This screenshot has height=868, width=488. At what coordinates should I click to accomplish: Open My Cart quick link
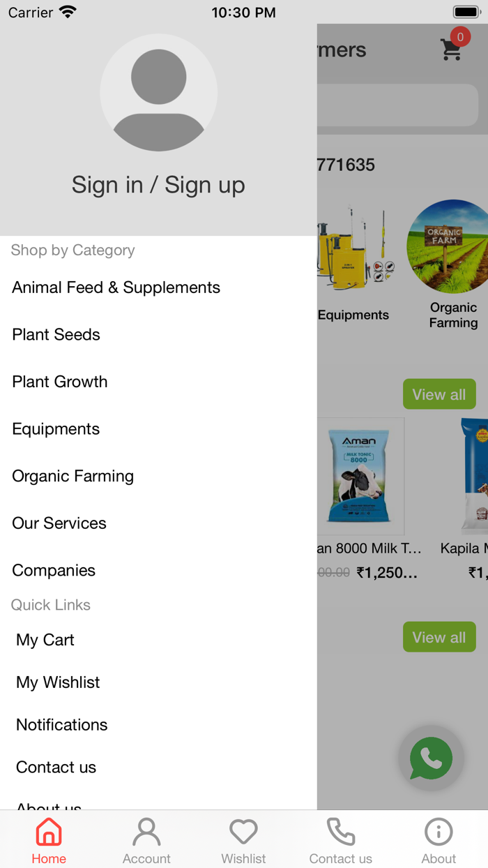45,640
